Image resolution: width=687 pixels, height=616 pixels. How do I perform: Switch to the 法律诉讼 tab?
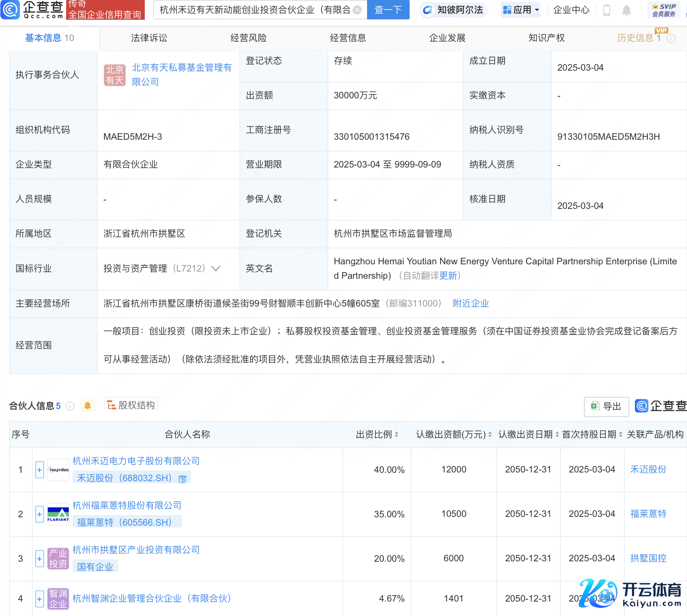[x=149, y=38]
